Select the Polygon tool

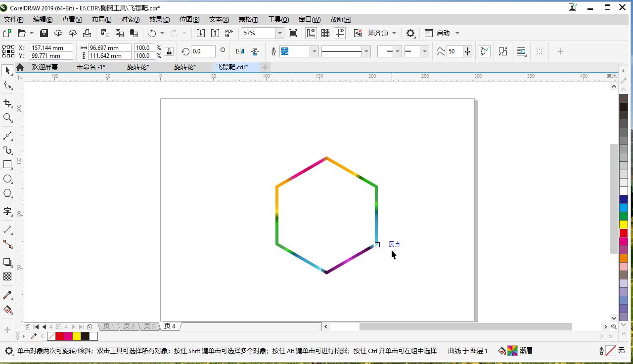7,193
